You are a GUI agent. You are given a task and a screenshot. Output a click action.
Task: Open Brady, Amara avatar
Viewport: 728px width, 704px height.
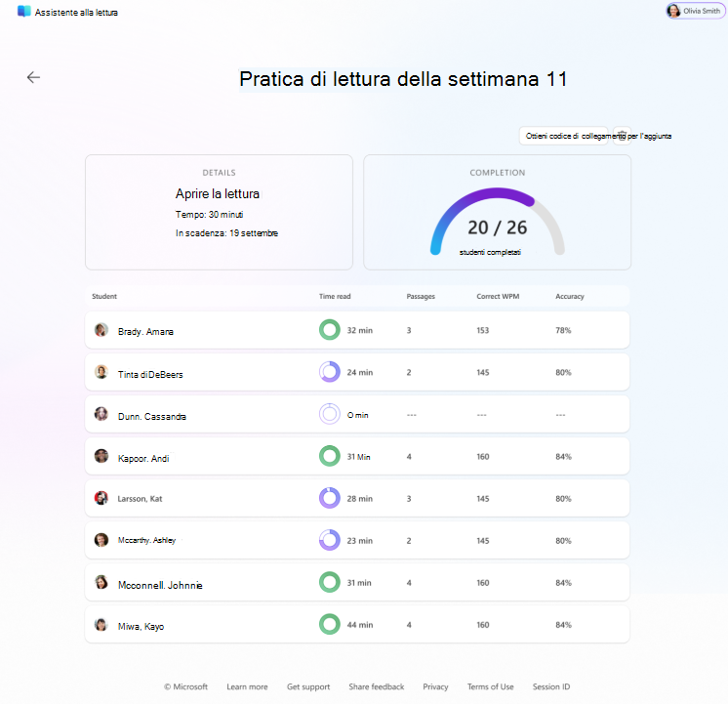101,330
